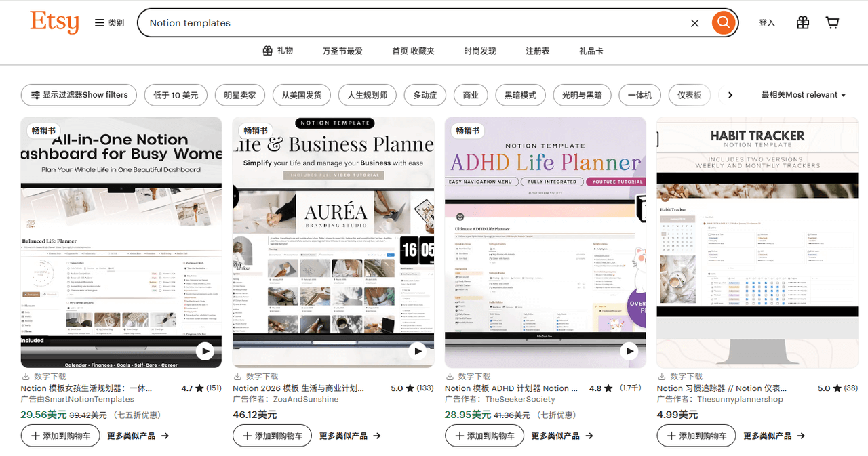Toggle the 低于 10 美元 filter chip
This screenshot has width=868, height=456.
click(x=176, y=95)
